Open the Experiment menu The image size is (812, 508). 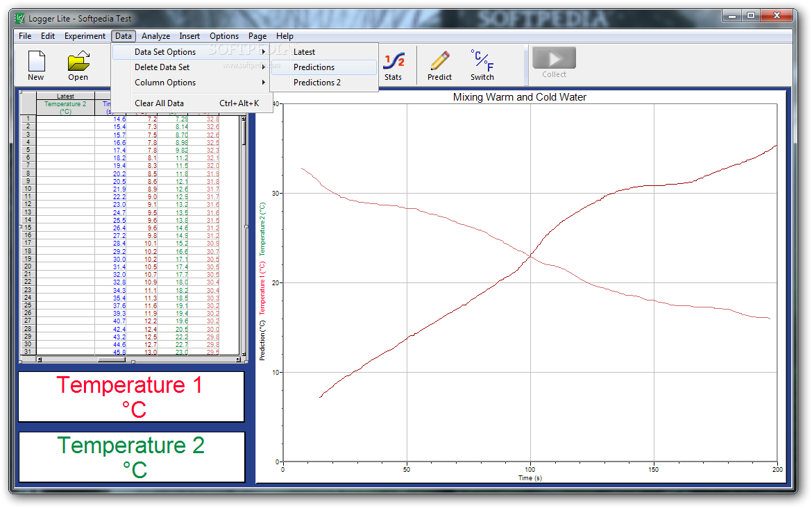(x=85, y=35)
